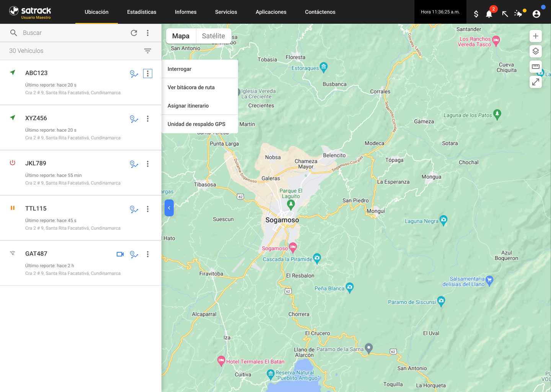Collapse the vehicle side panel with the blue arrow
Screen dimensions: 551x392
(x=169, y=208)
